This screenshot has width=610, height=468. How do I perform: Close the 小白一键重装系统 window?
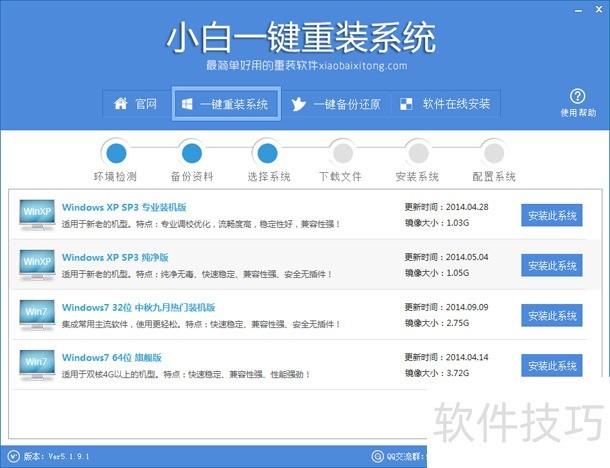[599, 9]
